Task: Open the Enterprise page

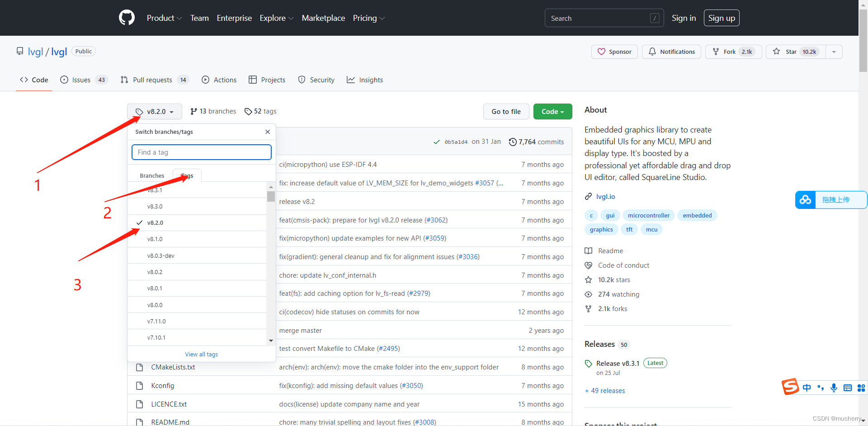Action: pos(234,18)
